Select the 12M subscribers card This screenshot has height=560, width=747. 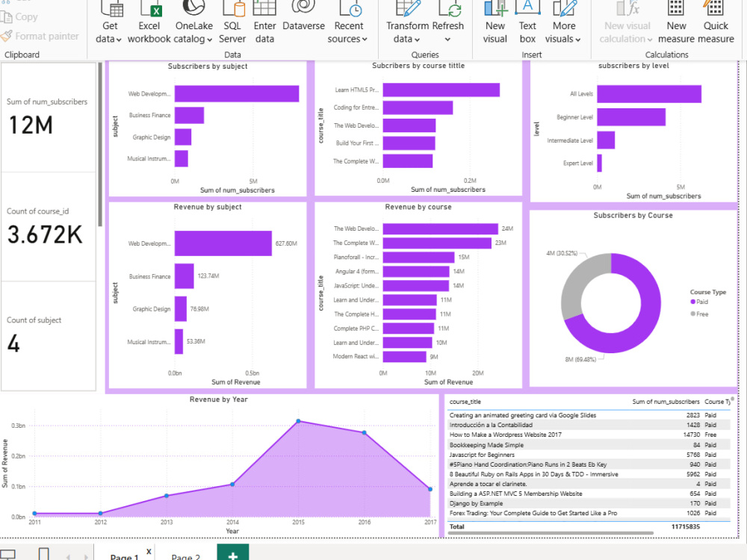tap(48, 117)
